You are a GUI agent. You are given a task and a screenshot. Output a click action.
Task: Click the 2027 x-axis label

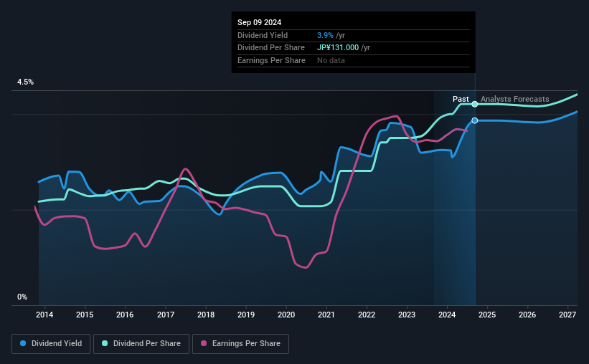pos(567,315)
